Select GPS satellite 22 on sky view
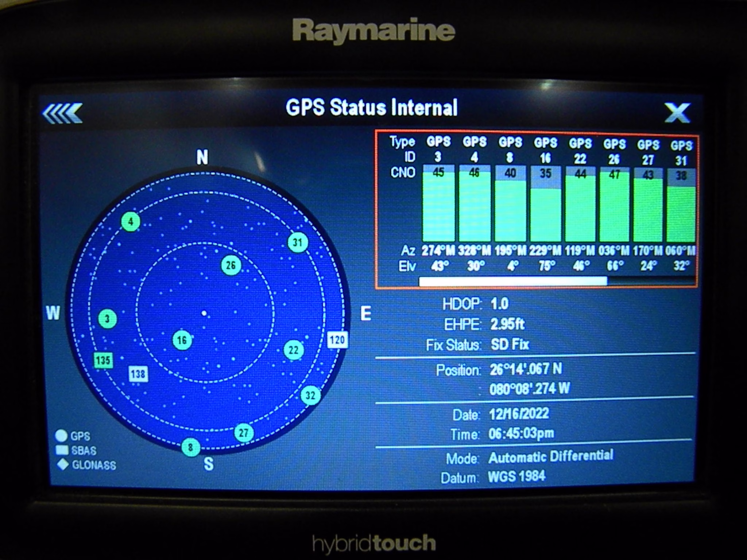 [294, 350]
